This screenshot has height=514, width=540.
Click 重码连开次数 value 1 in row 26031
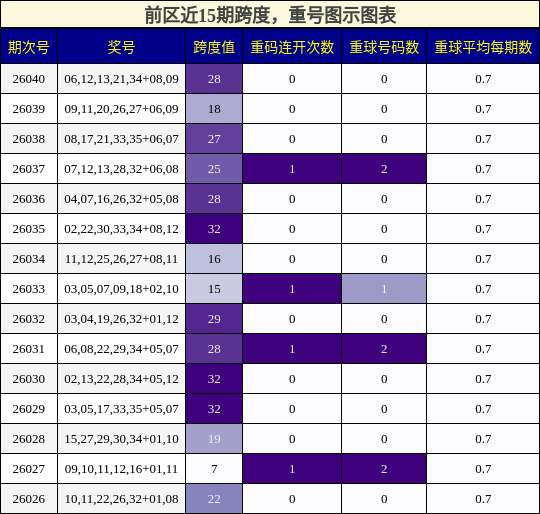point(292,349)
